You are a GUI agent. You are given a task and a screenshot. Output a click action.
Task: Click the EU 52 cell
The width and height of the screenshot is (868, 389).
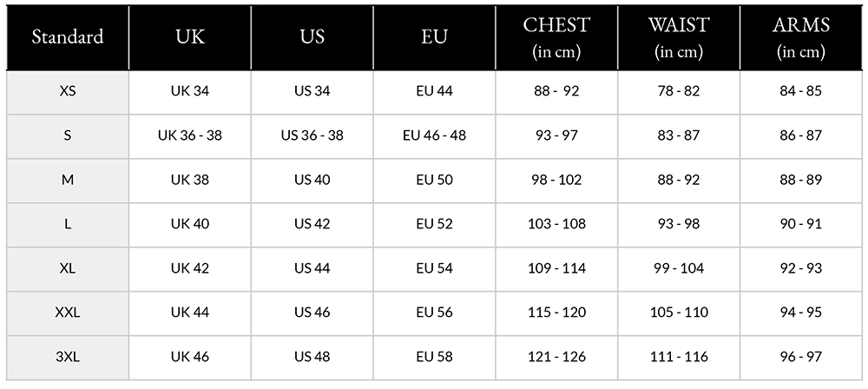point(435,224)
